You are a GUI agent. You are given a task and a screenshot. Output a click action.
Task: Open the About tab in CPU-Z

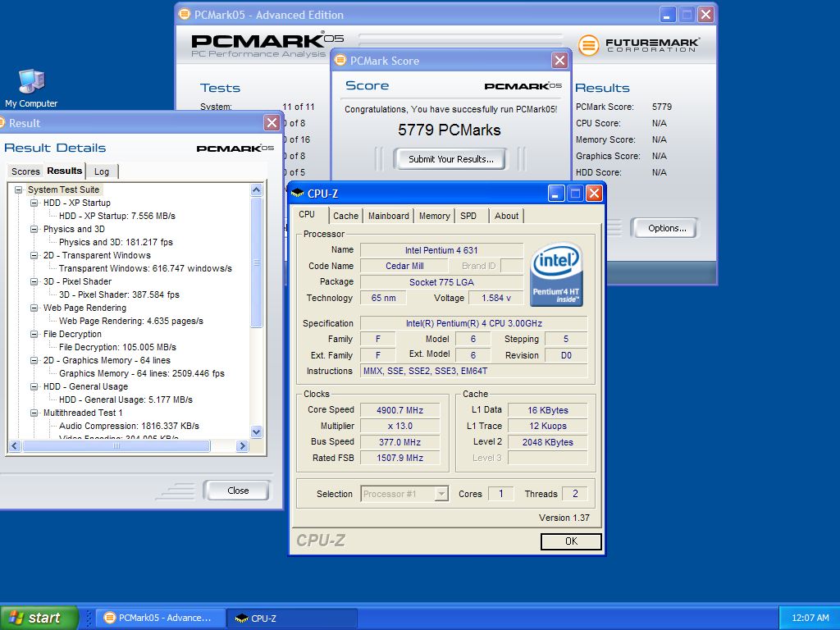point(506,216)
